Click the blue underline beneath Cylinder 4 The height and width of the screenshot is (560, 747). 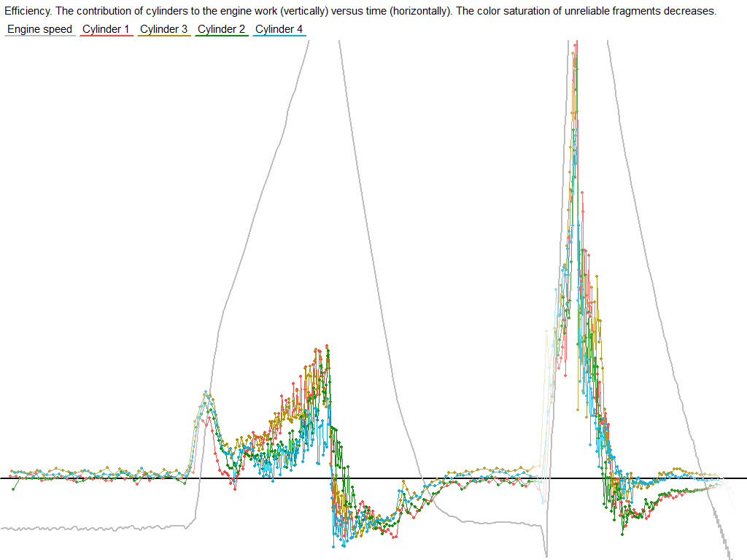(279, 36)
